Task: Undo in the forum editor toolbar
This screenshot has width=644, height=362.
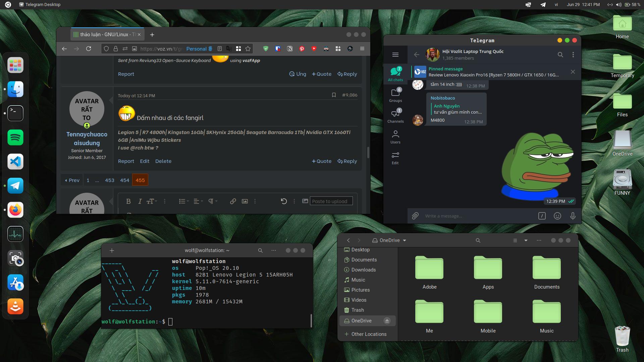Action: click(x=284, y=201)
